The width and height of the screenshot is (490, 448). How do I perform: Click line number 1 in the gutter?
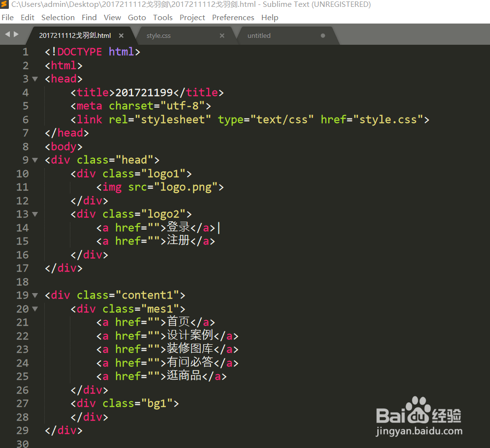click(25, 52)
